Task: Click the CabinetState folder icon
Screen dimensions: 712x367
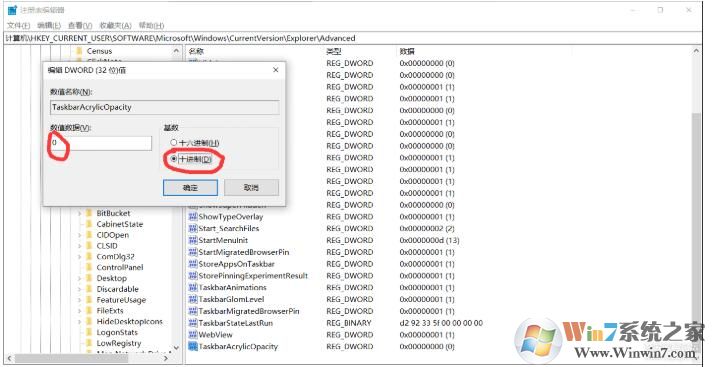Action: click(89, 224)
